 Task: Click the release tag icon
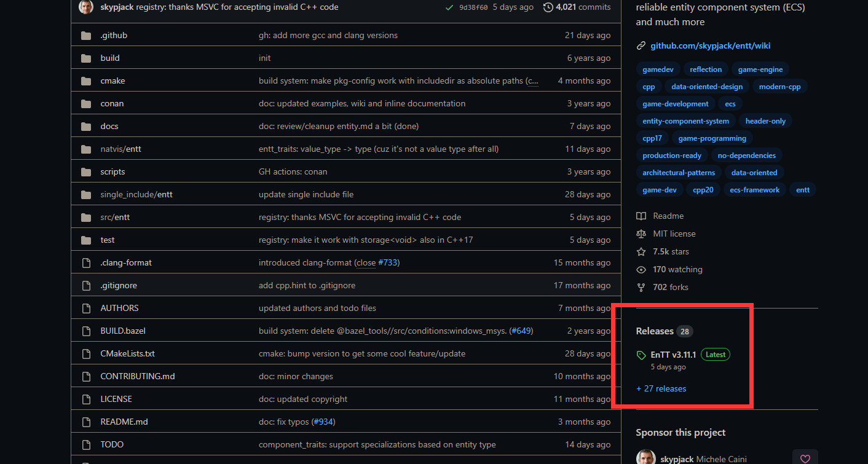pyautogui.click(x=641, y=355)
